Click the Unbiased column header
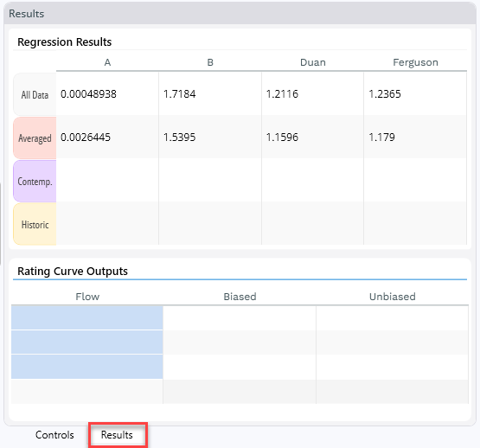Image resolution: width=480 pixels, height=448 pixels. point(392,297)
